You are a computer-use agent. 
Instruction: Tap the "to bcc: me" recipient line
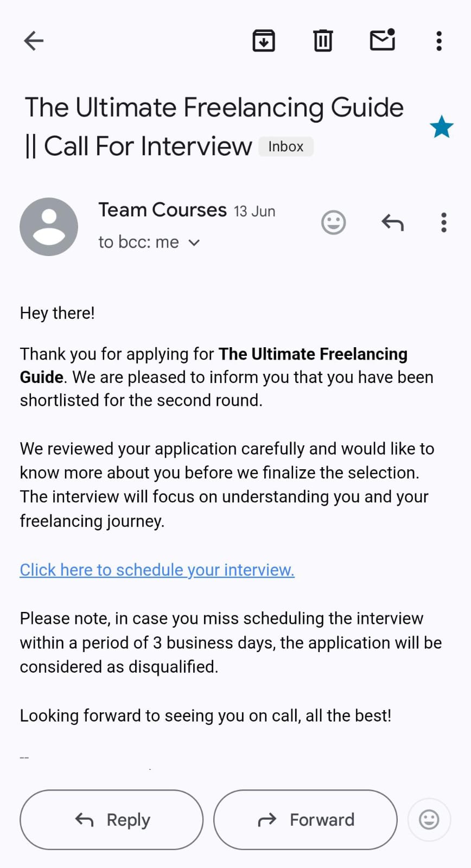tap(138, 242)
